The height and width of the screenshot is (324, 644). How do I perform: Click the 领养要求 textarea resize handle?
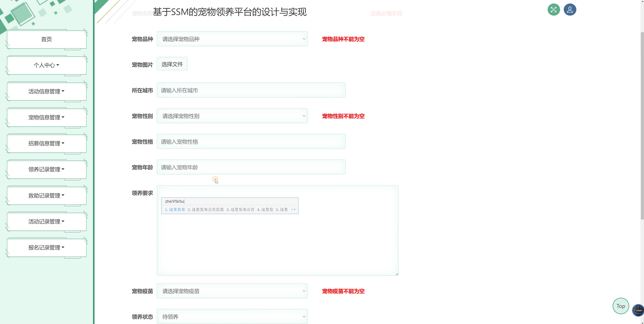(397, 274)
